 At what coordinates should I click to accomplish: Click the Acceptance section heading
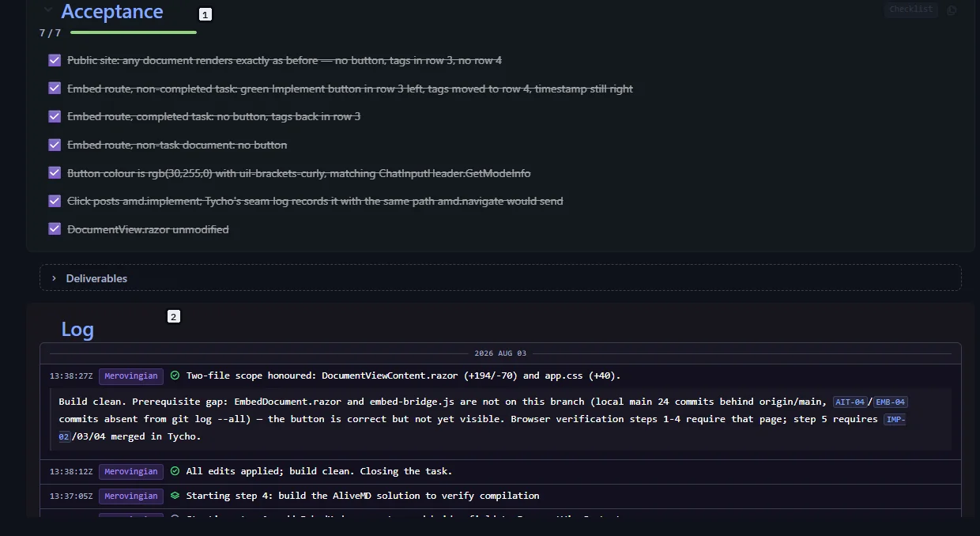112,12
